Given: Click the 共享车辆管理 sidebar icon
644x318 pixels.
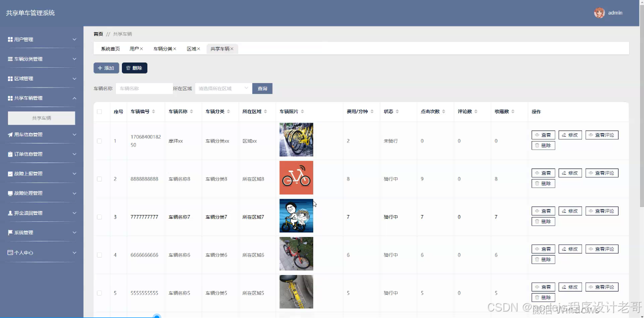Looking at the screenshot, I should tap(10, 98).
